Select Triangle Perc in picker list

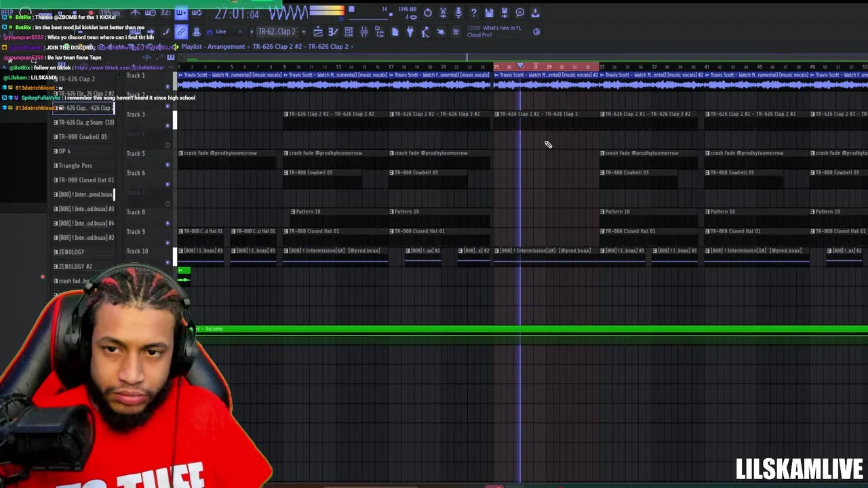click(74, 165)
